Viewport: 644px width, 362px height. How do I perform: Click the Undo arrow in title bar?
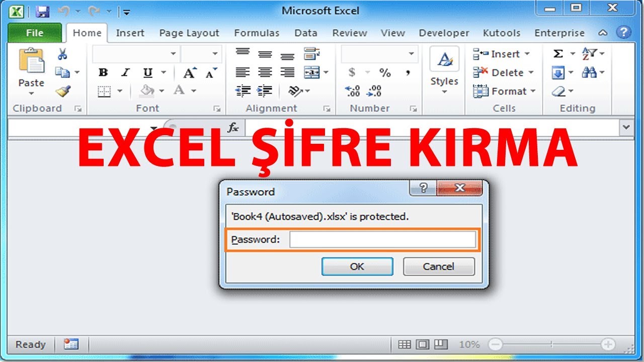(64, 11)
